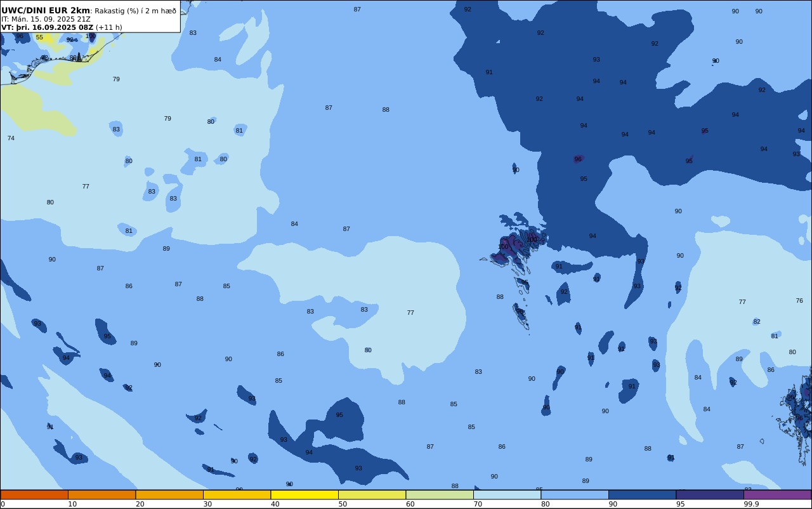812x509 pixels.
Task: Click the color scale tick label 95
Action: (680, 504)
